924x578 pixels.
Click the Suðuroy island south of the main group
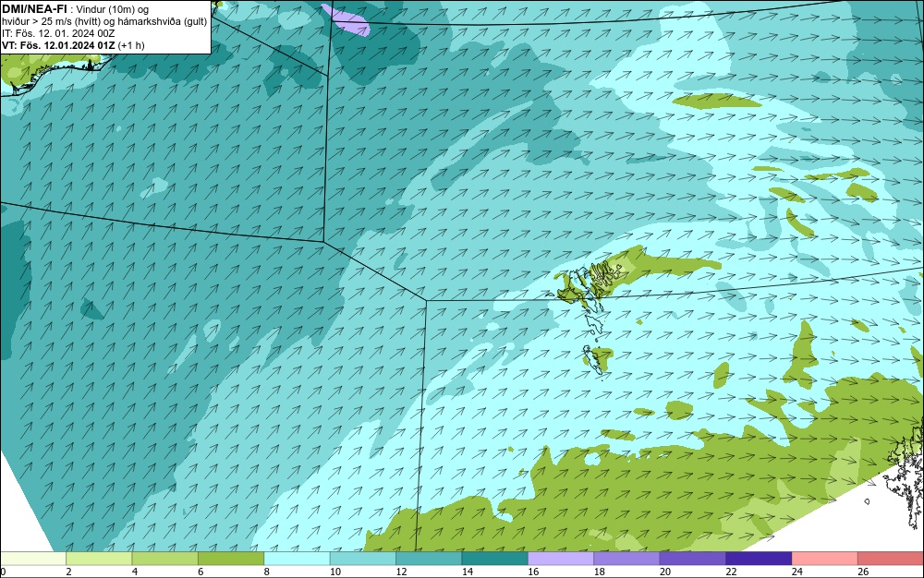click(x=593, y=359)
